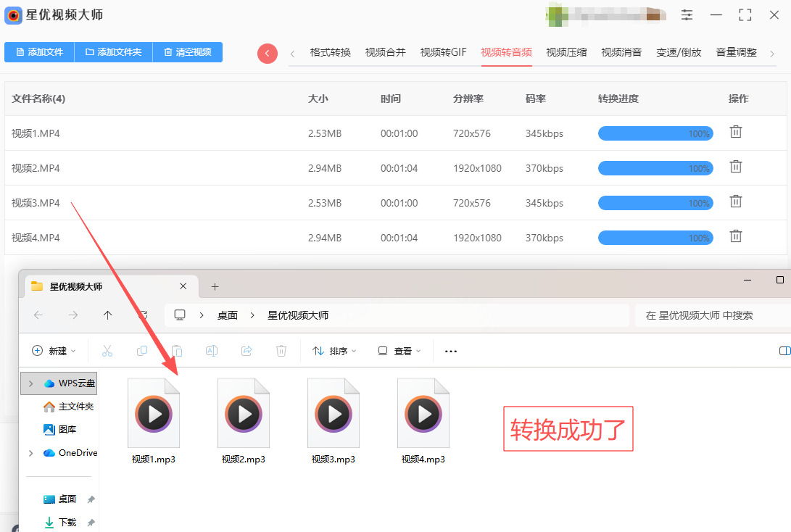Click the Explorer refresh icon

point(143,315)
